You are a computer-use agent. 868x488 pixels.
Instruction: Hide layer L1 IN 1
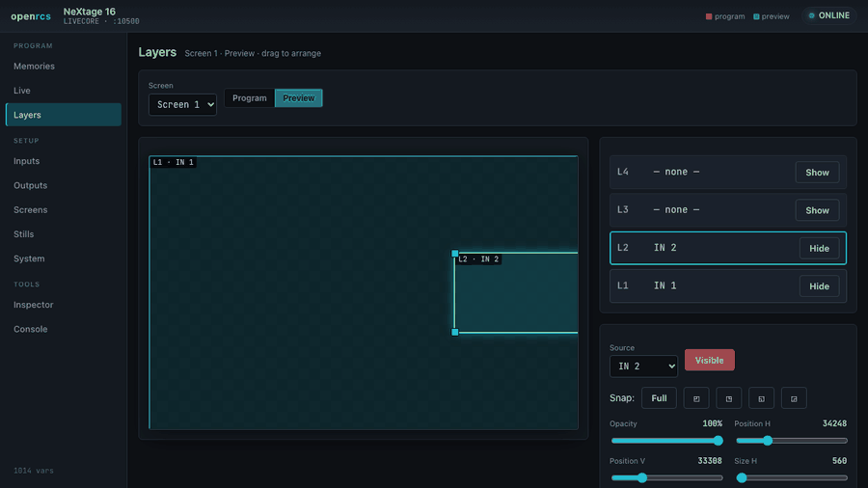(x=819, y=286)
